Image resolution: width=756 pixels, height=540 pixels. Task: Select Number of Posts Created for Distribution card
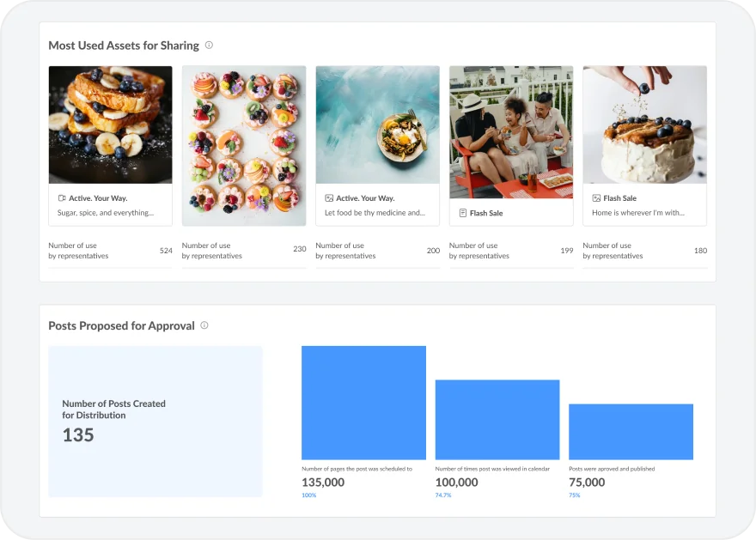[155, 421]
